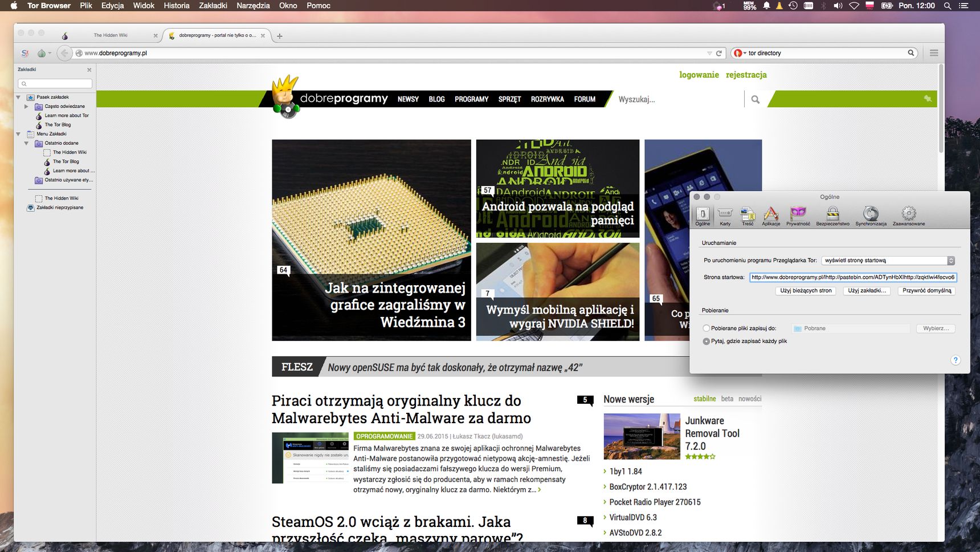Open the Aplikacje preferences pane
This screenshot has height=552, width=980.
pyautogui.click(x=771, y=216)
